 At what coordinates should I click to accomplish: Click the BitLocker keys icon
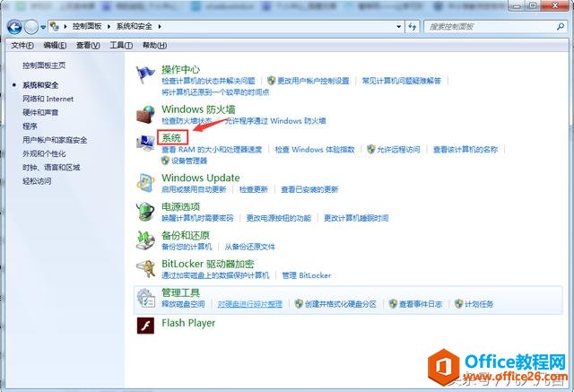pyautogui.click(x=145, y=269)
